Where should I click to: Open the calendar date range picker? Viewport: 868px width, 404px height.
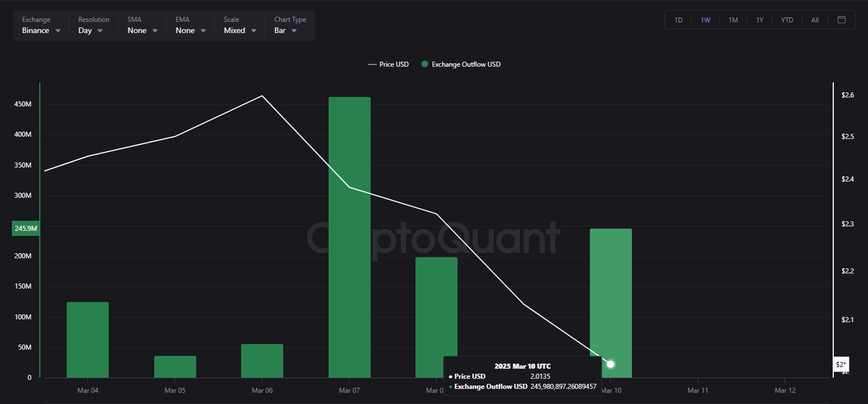[842, 20]
